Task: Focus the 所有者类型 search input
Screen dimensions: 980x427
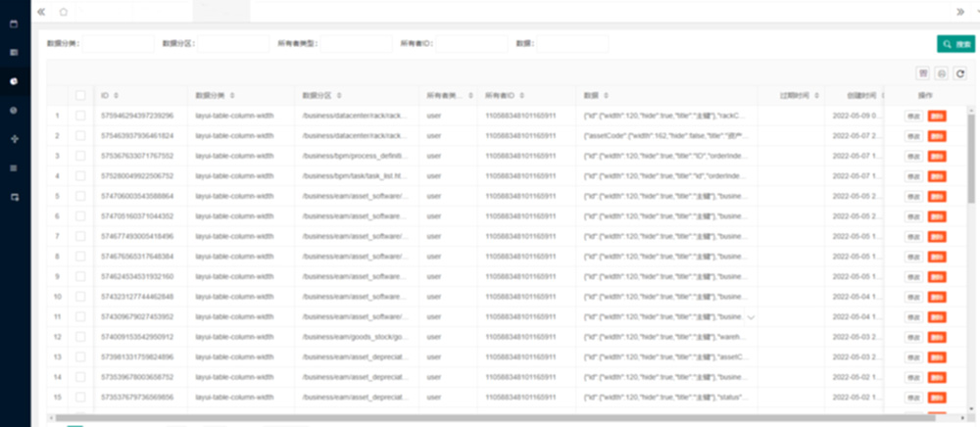Action: (x=357, y=44)
